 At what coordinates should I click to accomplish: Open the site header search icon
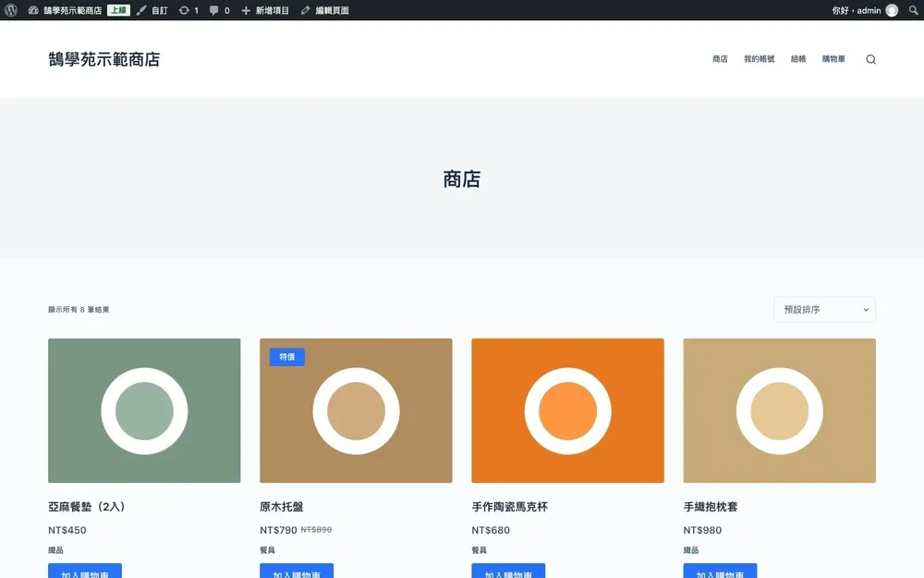point(871,59)
